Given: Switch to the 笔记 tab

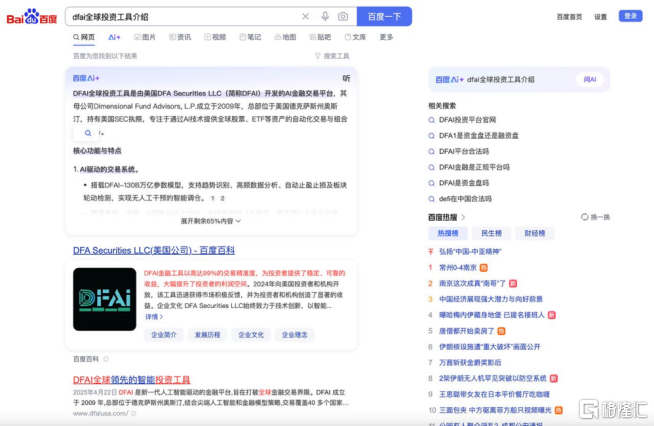Looking at the screenshot, I should coord(250,37).
